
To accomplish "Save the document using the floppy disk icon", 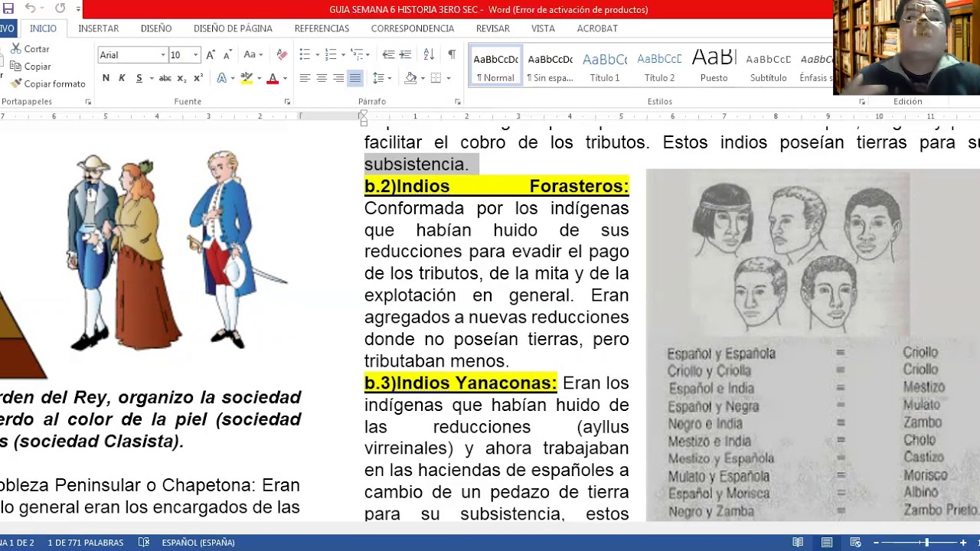I will pos(8,8).
